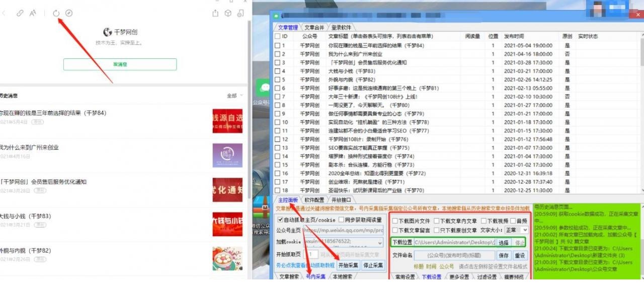Click the 保存 button for file naming
The height and width of the screenshot is (291, 644).
(504, 256)
